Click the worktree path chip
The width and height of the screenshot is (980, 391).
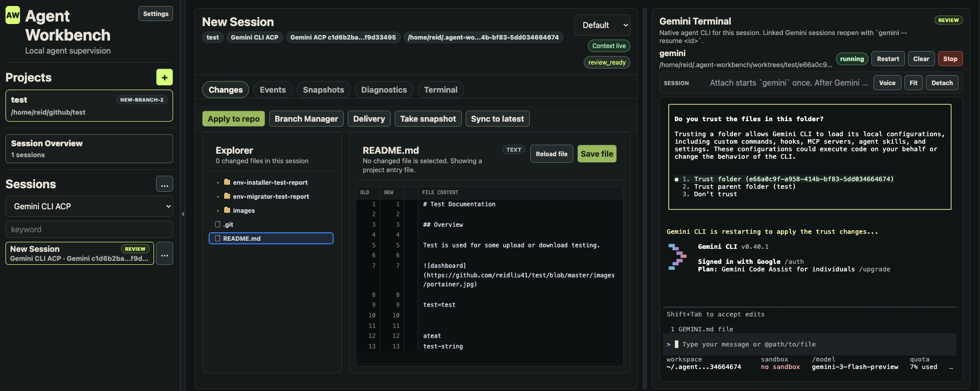click(x=483, y=38)
